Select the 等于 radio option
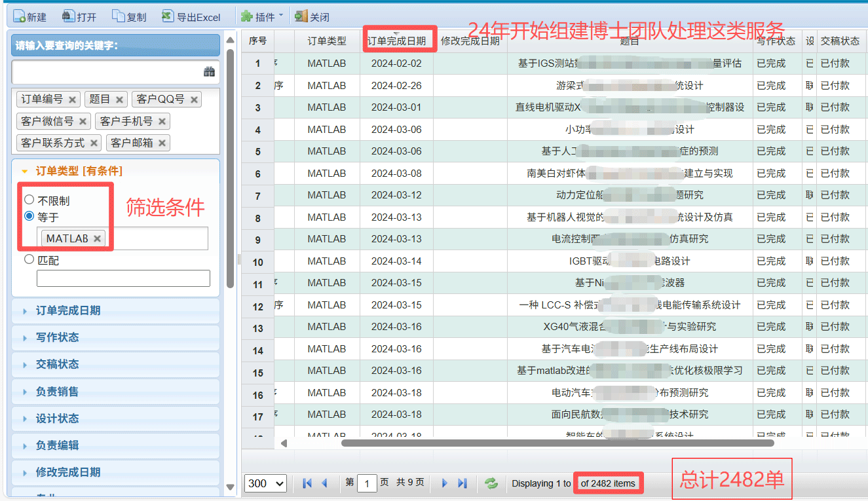The width and height of the screenshot is (868, 501). click(x=29, y=216)
